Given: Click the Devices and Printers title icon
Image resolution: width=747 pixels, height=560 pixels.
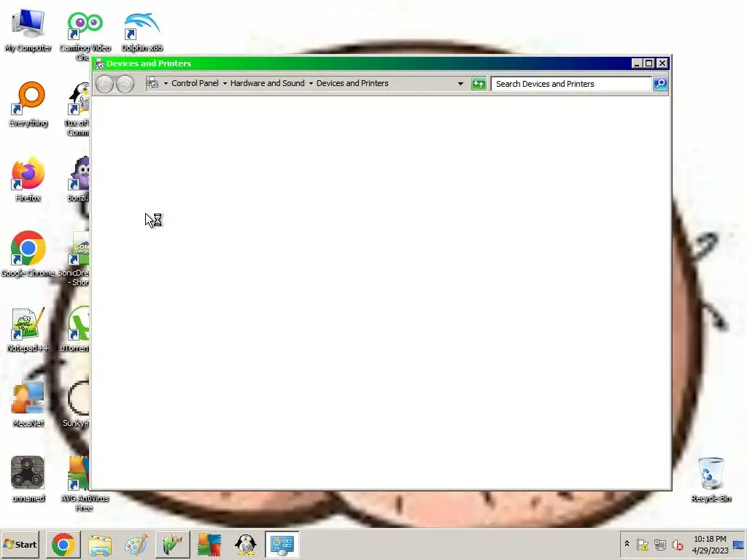Looking at the screenshot, I should (x=99, y=64).
